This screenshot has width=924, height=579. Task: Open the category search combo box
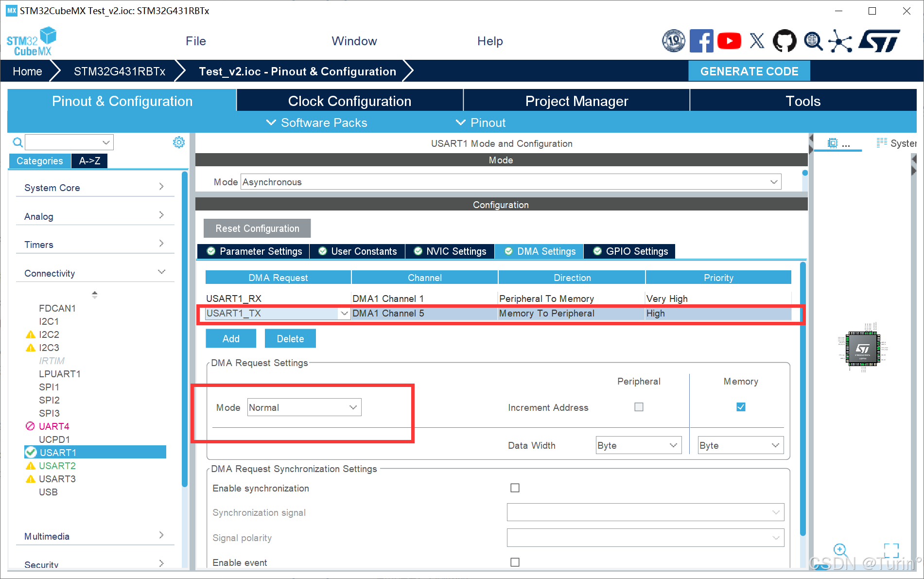click(x=69, y=142)
